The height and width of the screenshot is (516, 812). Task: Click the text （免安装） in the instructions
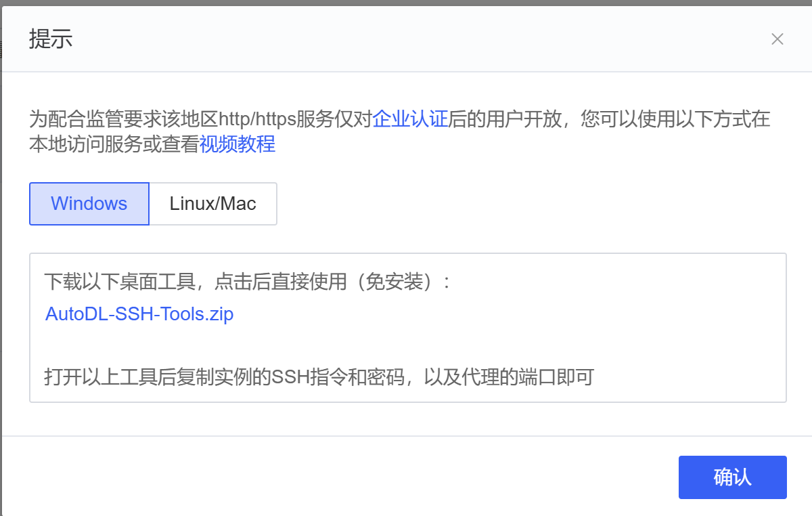[x=394, y=282]
